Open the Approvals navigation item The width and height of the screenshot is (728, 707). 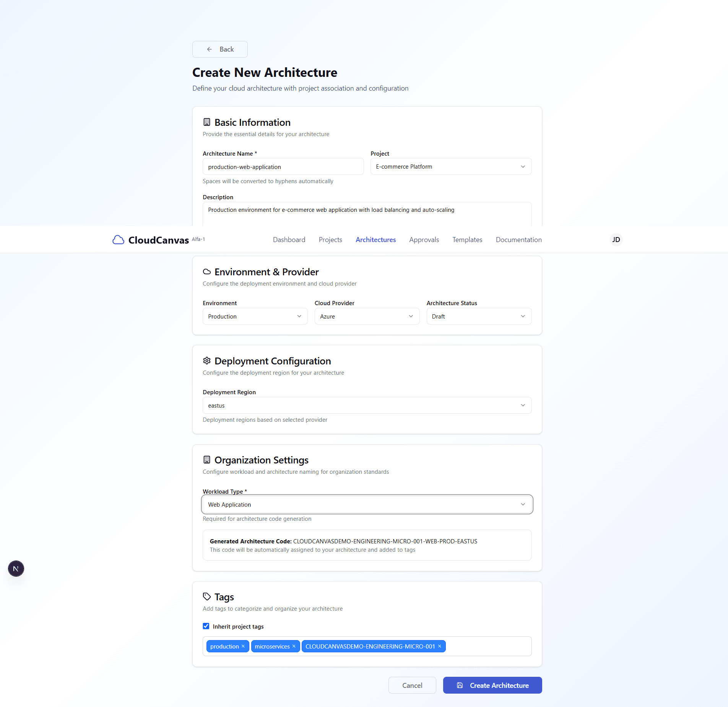click(424, 239)
